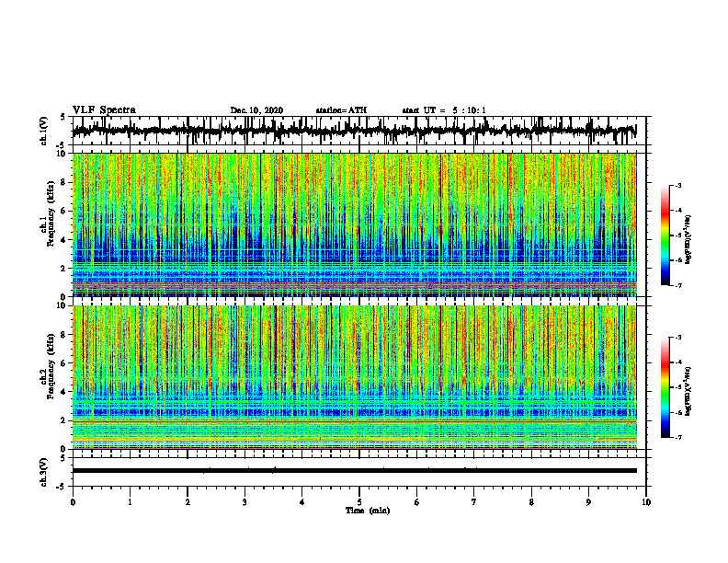Image resolution: width=728 pixels, height=563 pixels.
Task: Click the ch.1 voltage waveform trace panel
Action: coord(359,131)
